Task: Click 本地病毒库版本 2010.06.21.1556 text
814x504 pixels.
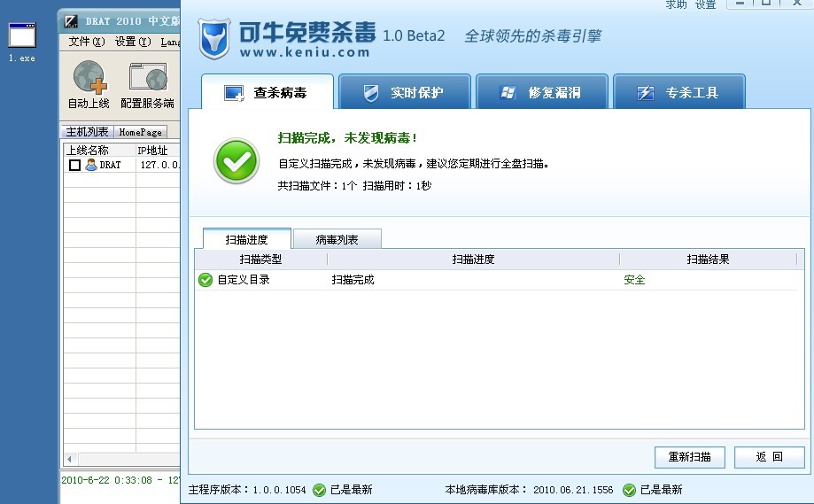Action: click(529, 490)
